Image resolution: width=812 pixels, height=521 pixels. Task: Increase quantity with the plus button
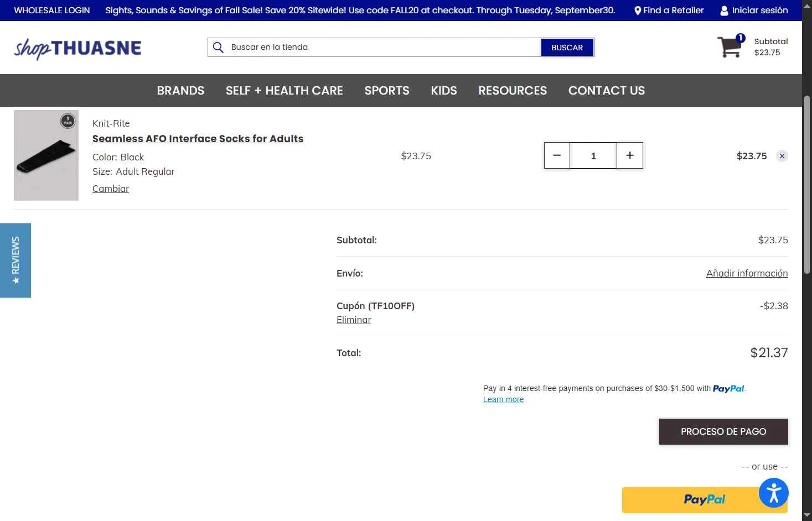point(630,155)
